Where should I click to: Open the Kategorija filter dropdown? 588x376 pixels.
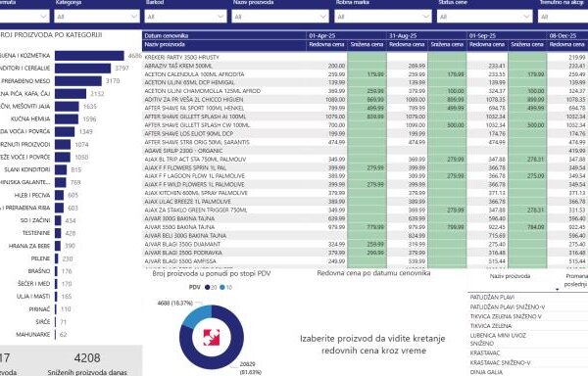coord(97,17)
